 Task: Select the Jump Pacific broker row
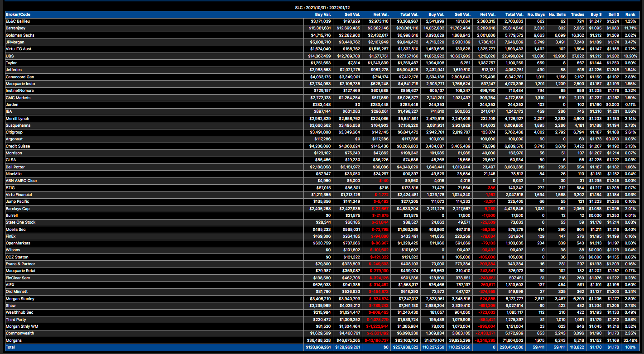[321, 201]
